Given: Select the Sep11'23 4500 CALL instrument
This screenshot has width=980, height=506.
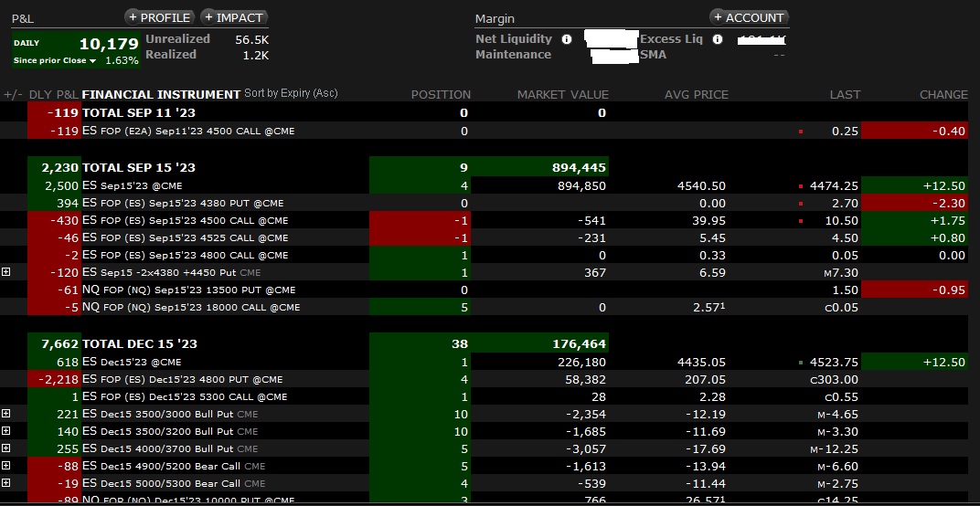Looking at the screenshot, I should point(188,132).
